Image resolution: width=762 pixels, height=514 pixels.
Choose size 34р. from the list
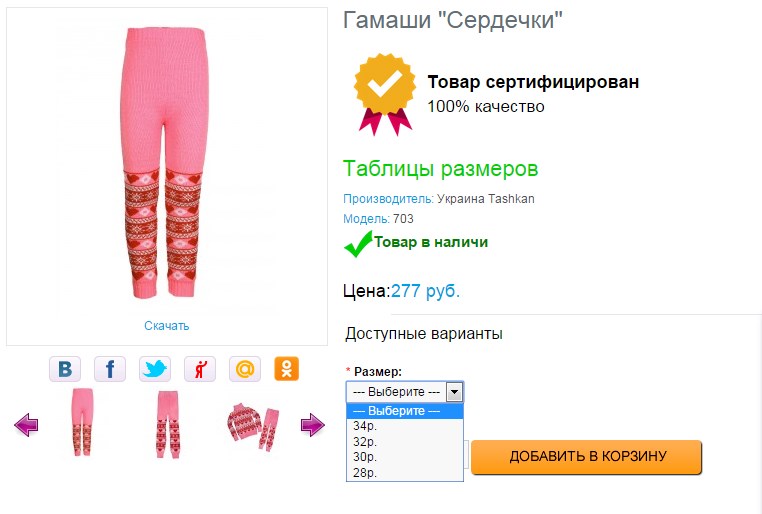[x=405, y=426]
